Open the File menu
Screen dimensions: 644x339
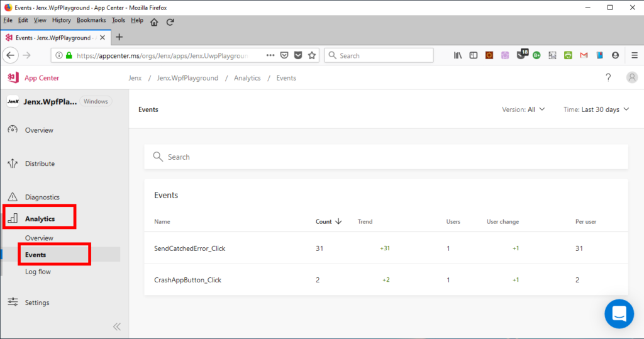click(x=8, y=20)
